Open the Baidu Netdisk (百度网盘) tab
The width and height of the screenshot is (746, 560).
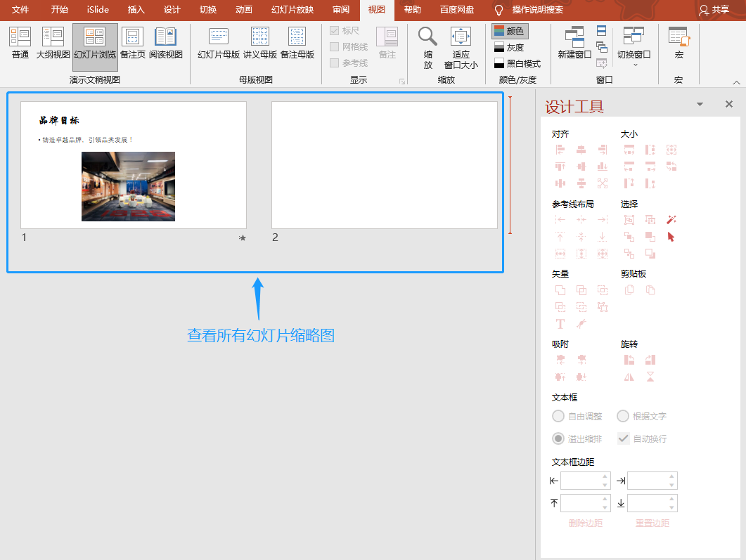tap(457, 10)
